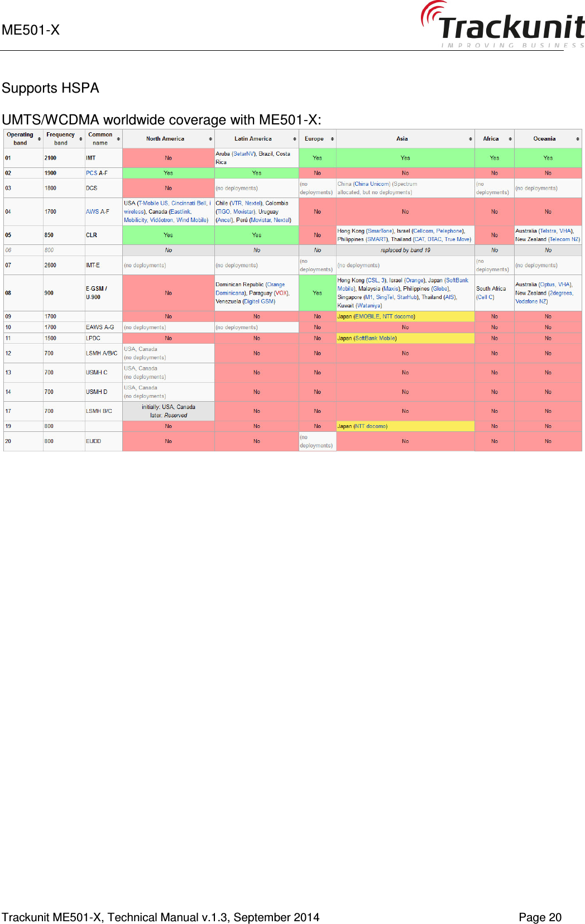Follow the China Unicom link
585x924 pixels.
pos(372,184)
